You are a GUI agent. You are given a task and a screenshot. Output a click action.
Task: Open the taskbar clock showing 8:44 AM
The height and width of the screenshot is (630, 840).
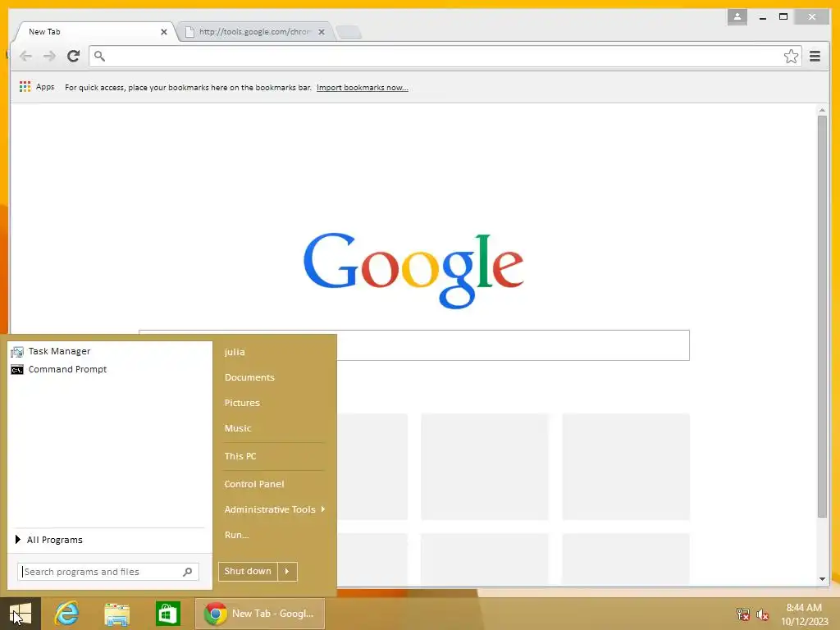coord(804,614)
